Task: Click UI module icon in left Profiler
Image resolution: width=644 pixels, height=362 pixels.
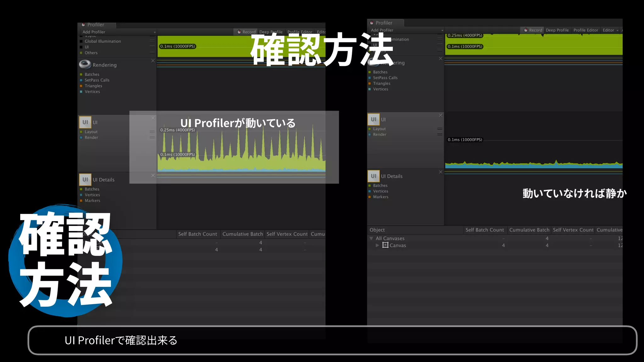Action: (x=85, y=122)
